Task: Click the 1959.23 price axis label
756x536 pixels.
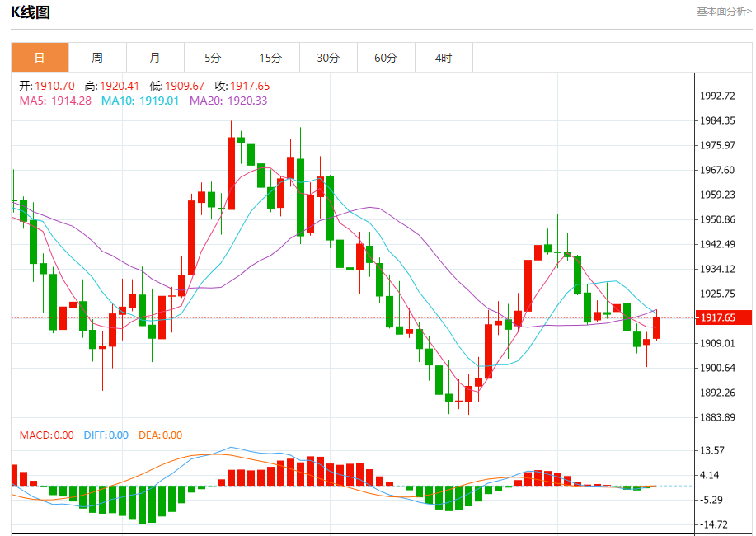Action: (x=717, y=195)
